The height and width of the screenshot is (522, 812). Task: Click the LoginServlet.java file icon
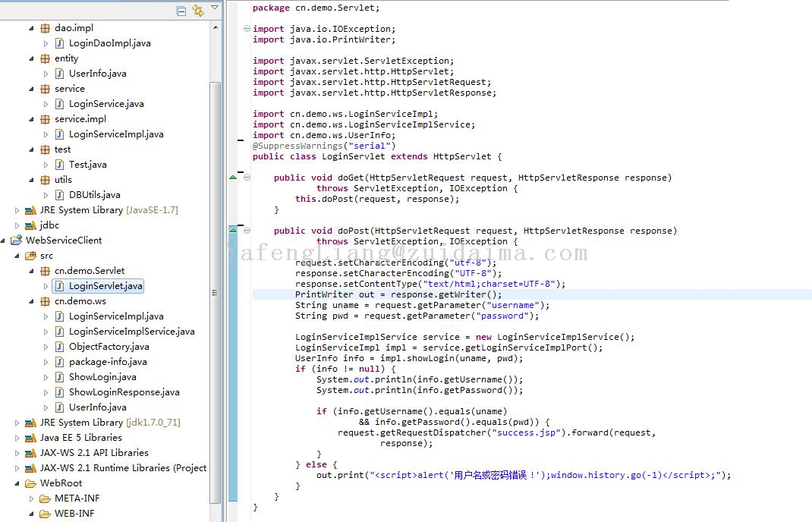point(59,286)
